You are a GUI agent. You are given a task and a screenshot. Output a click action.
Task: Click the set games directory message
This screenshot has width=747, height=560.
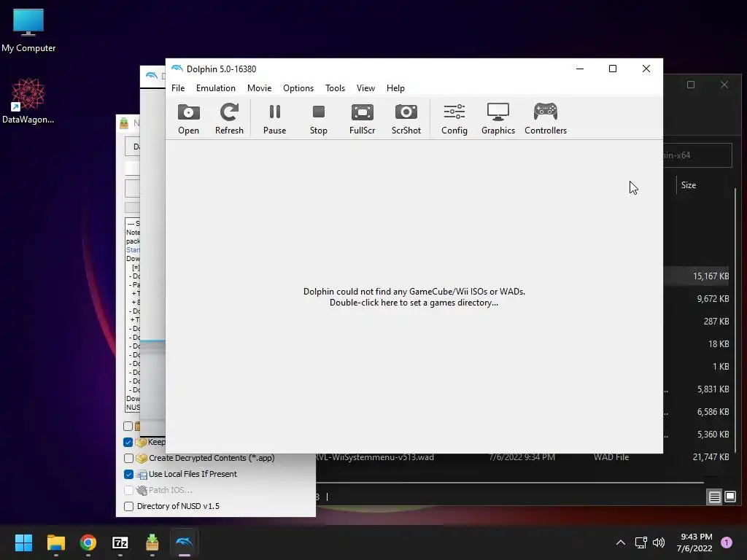click(x=414, y=297)
